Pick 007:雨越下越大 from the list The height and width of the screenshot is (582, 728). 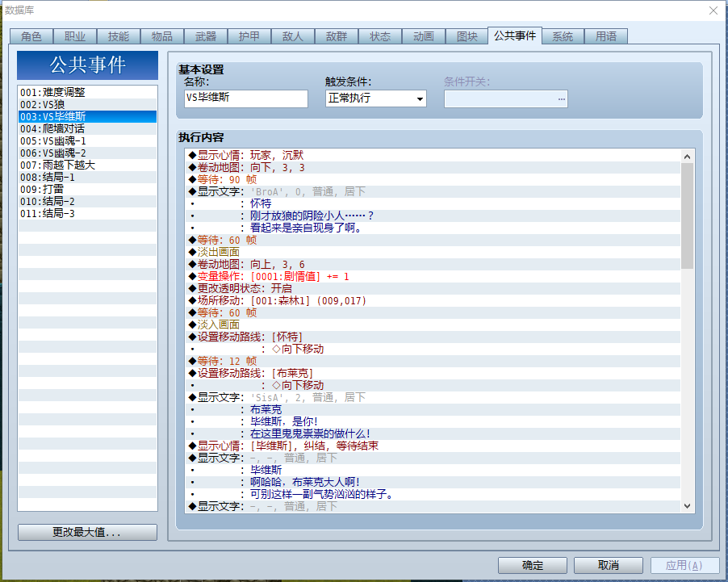coord(87,165)
